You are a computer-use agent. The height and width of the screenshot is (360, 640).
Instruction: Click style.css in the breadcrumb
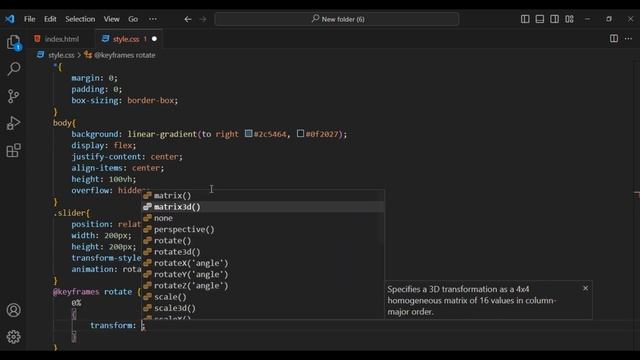click(x=61, y=55)
